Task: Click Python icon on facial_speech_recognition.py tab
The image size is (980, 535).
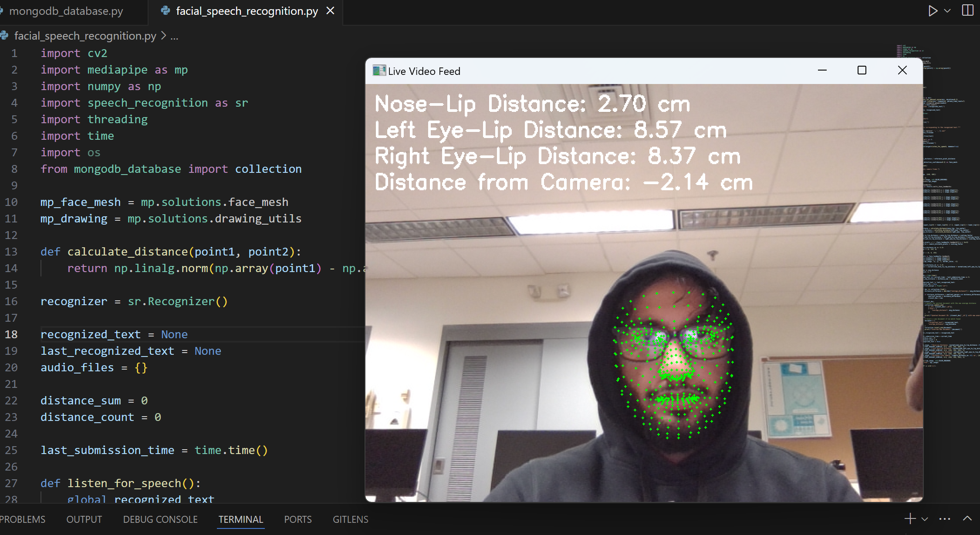Action: [x=166, y=11]
